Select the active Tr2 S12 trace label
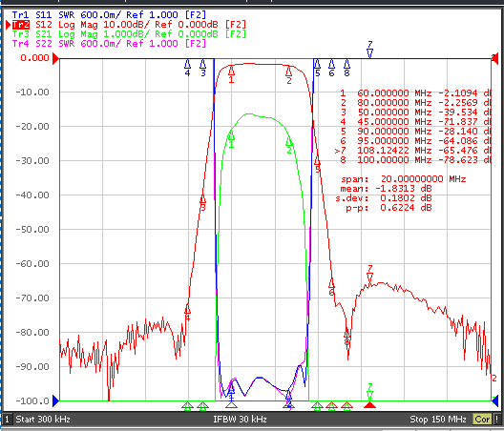Viewport: 504px width, 431px height. [129, 25]
